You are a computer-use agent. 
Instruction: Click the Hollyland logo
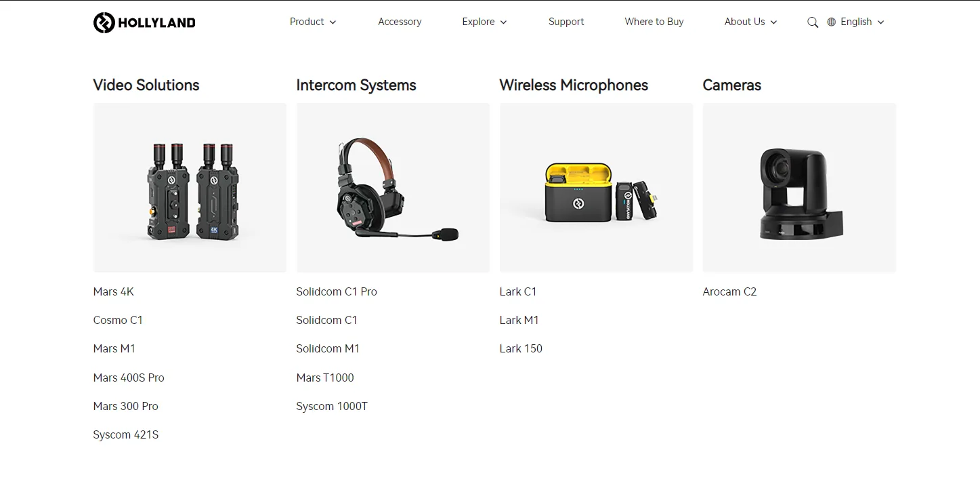(x=144, y=22)
